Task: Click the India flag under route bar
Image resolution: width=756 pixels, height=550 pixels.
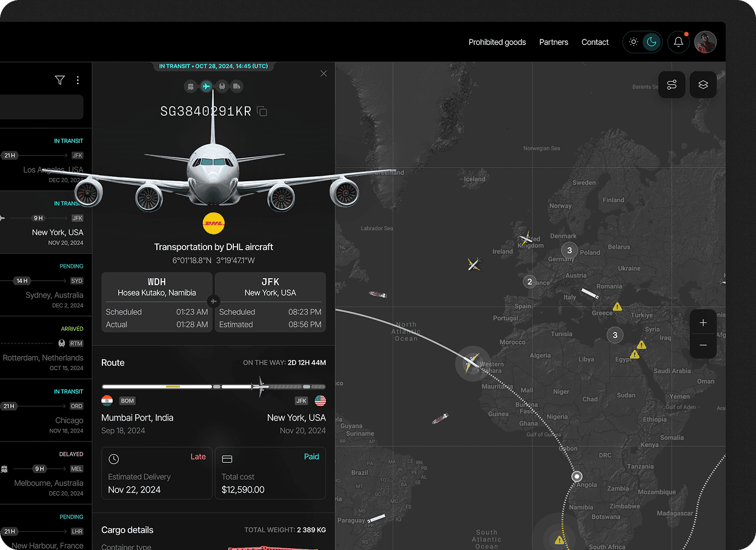Action: click(x=107, y=400)
